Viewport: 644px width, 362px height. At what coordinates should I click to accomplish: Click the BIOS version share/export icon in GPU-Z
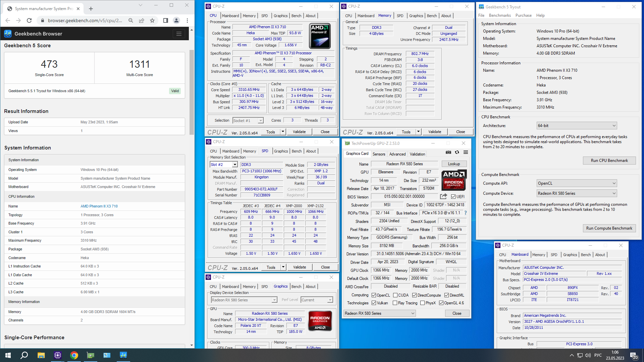pos(443,196)
